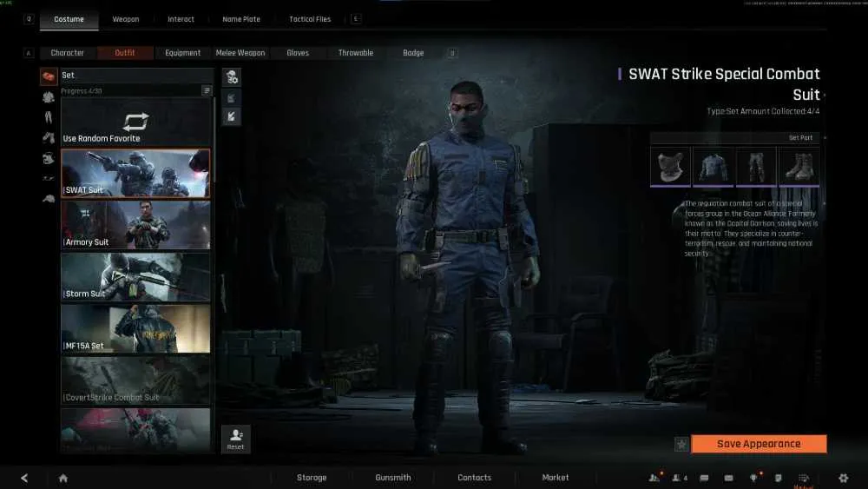
Task: Click the Save Appearance button
Action: [x=759, y=444]
